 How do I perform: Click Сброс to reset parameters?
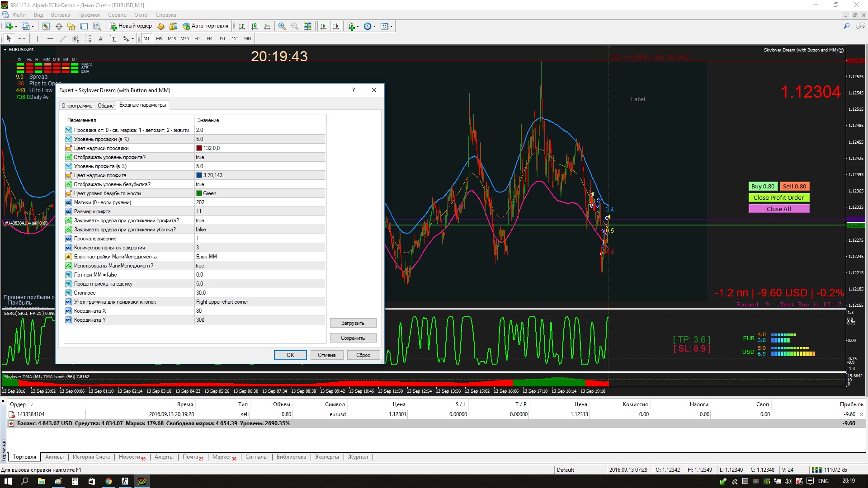(363, 355)
